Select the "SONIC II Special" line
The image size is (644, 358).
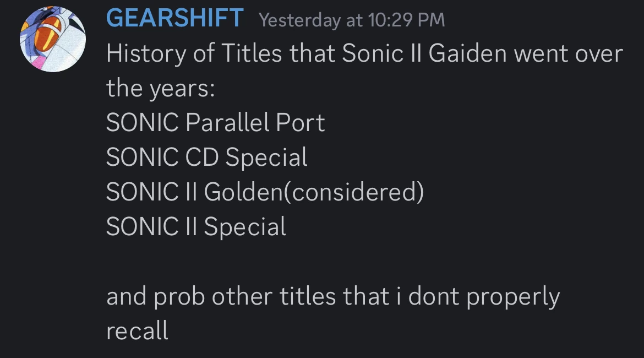[x=196, y=227]
